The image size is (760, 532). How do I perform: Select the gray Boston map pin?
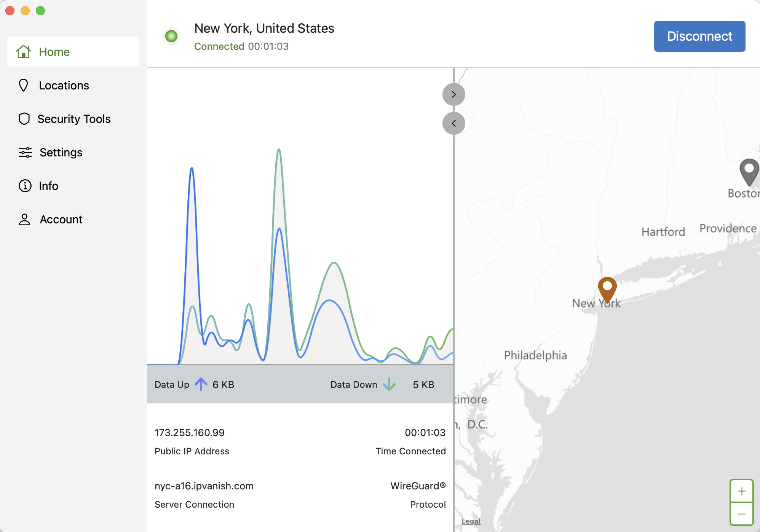pos(749,171)
